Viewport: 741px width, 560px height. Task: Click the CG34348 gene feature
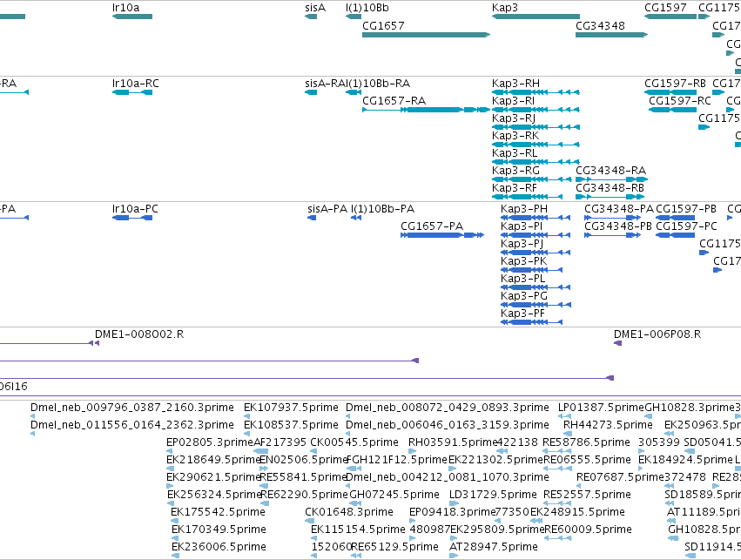(x=611, y=35)
